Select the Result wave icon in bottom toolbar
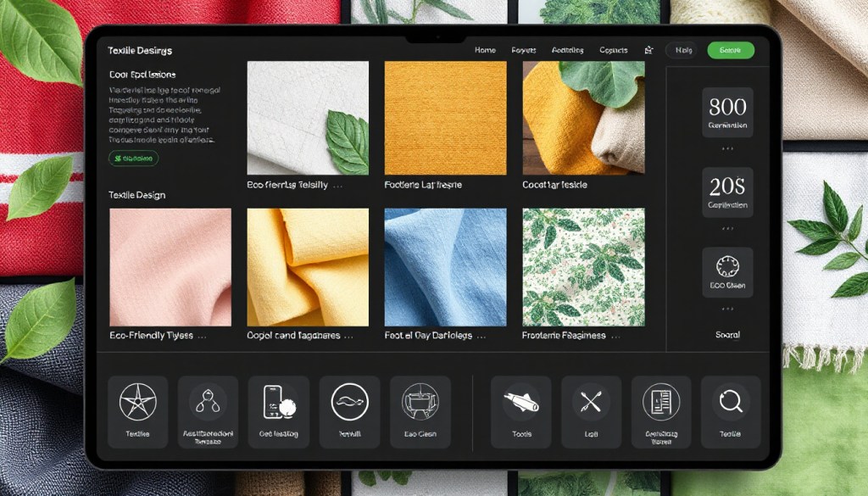Screen dimensions: 868x496 click(349, 400)
